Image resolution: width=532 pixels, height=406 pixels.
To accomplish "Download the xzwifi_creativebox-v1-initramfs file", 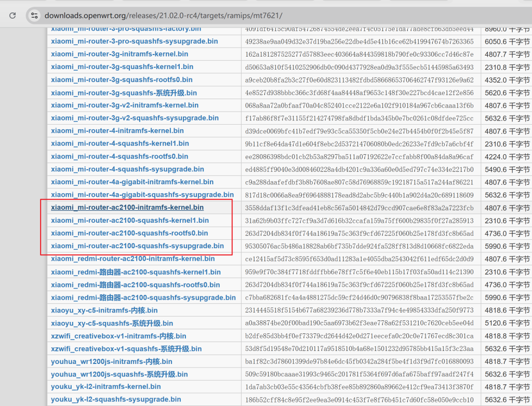I will [118, 336].
